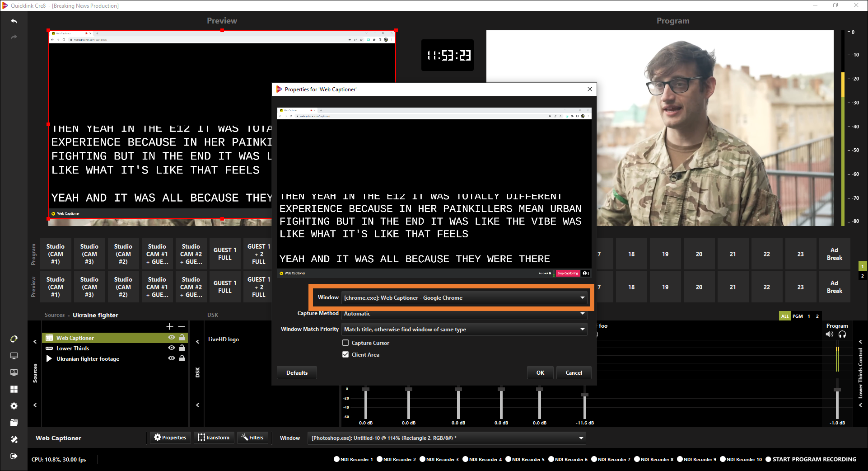868x471 pixels.
Task: Open the Window Match Priority dropdown
Action: 464,330
